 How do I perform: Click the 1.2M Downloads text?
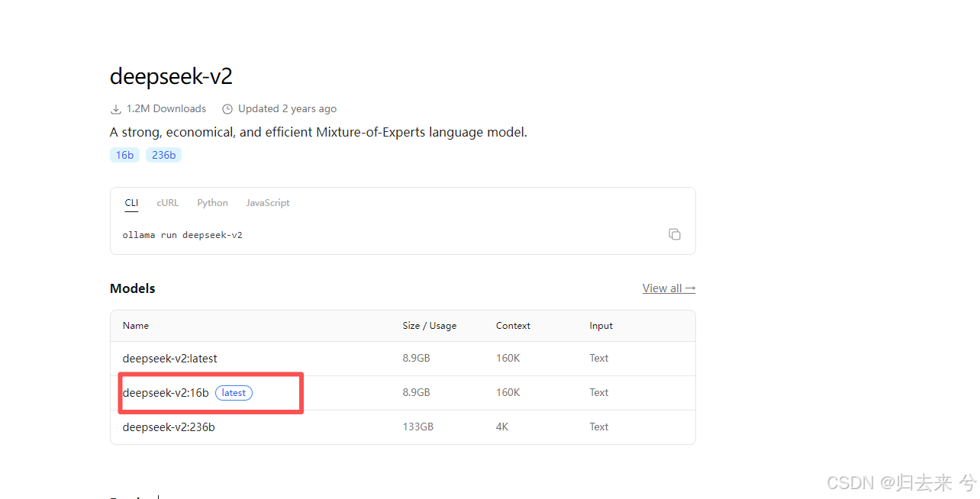click(166, 109)
